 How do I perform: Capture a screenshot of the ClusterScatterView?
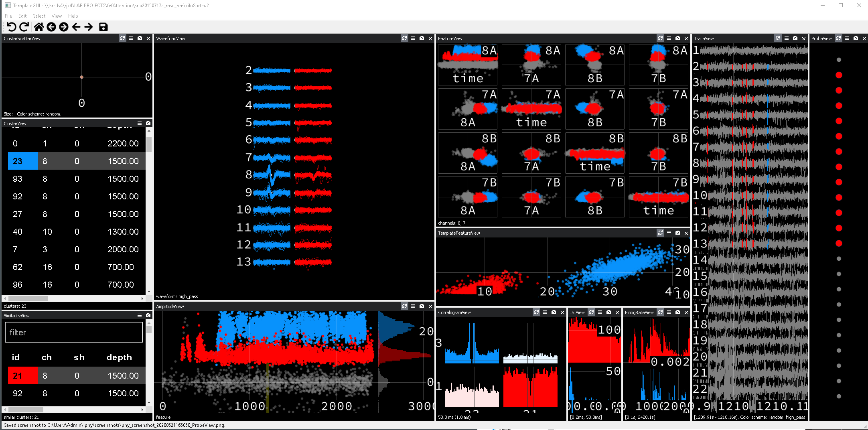coord(140,38)
